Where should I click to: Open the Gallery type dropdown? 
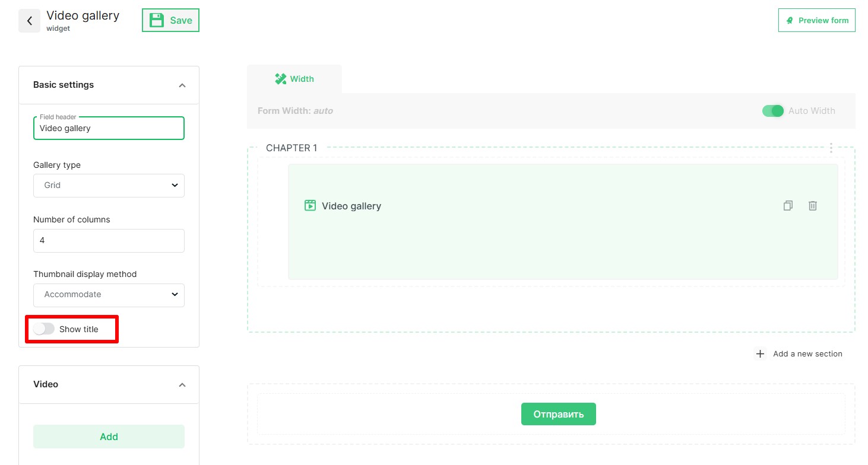click(109, 185)
